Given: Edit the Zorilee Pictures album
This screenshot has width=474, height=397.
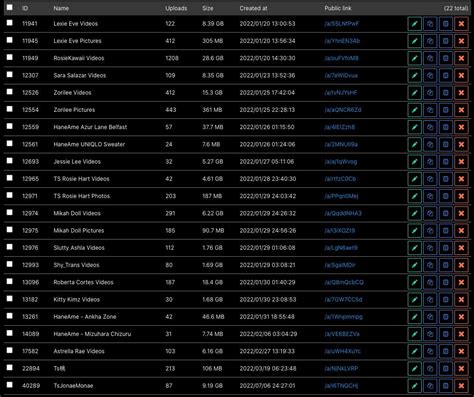Looking at the screenshot, I should 414,110.
